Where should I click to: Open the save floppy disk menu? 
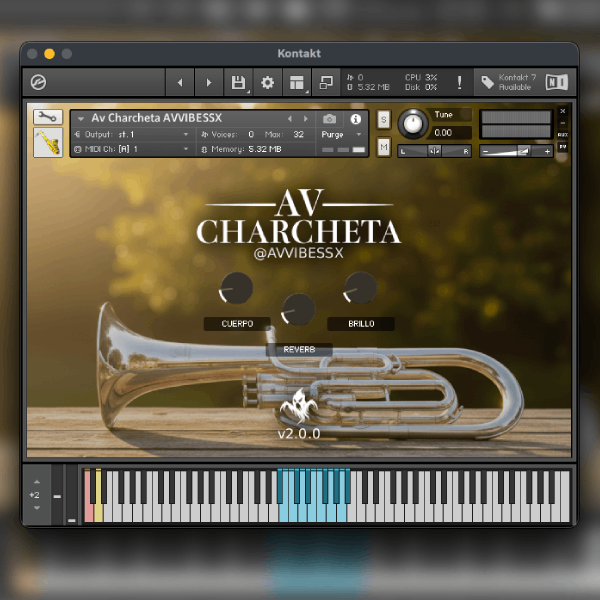tap(238, 82)
